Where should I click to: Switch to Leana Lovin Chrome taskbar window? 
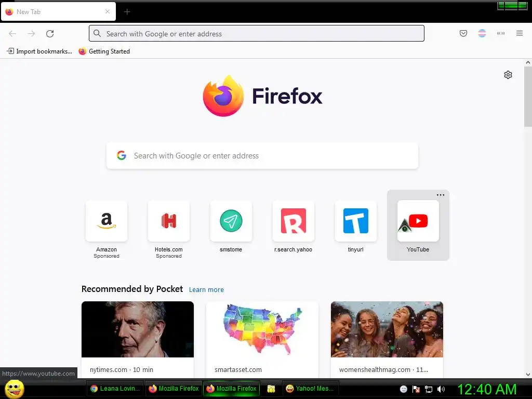[x=115, y=389]
